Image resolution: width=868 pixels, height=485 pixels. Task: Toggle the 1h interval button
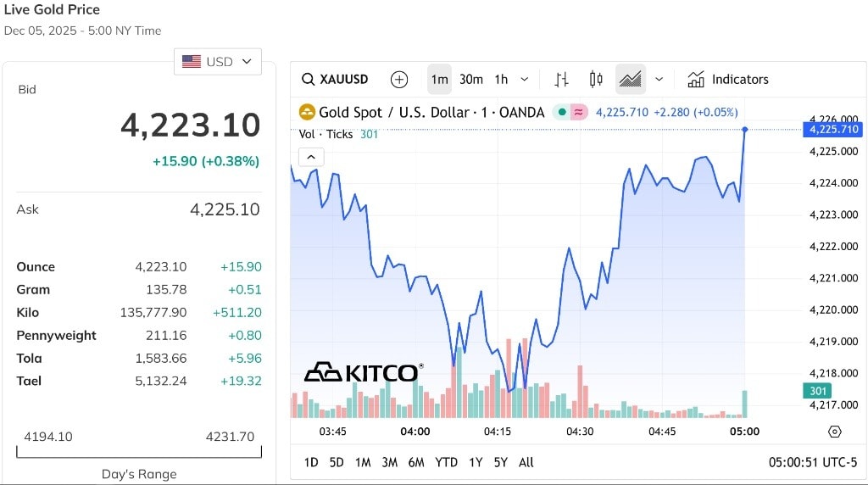point(501,80)
